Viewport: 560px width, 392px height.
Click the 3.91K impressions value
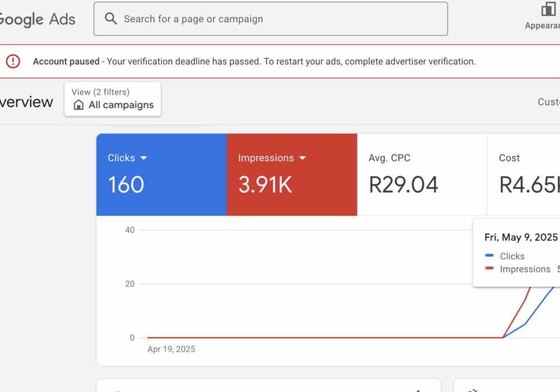point(265,185)
